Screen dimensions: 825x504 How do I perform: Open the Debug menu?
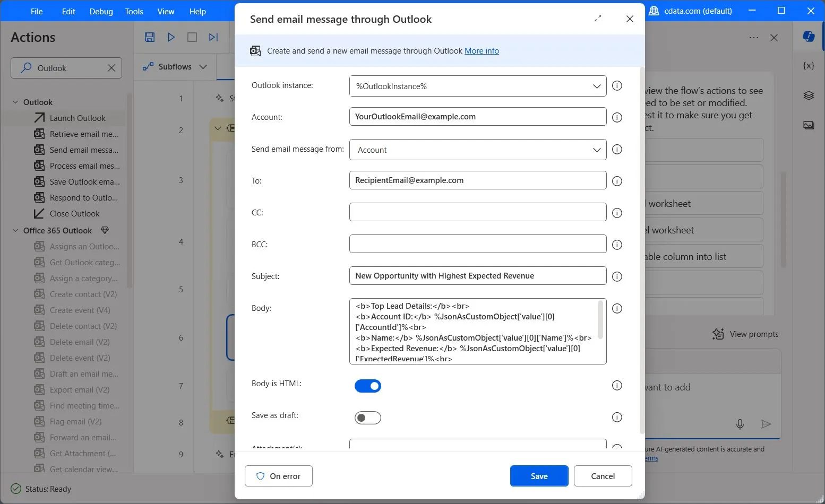[101, 11]
